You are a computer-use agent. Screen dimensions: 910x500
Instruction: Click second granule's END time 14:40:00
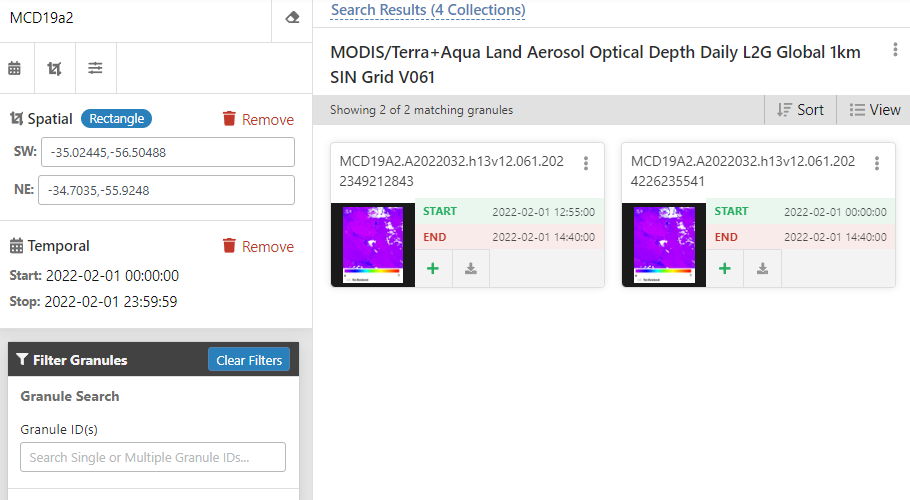click(835, 237)
